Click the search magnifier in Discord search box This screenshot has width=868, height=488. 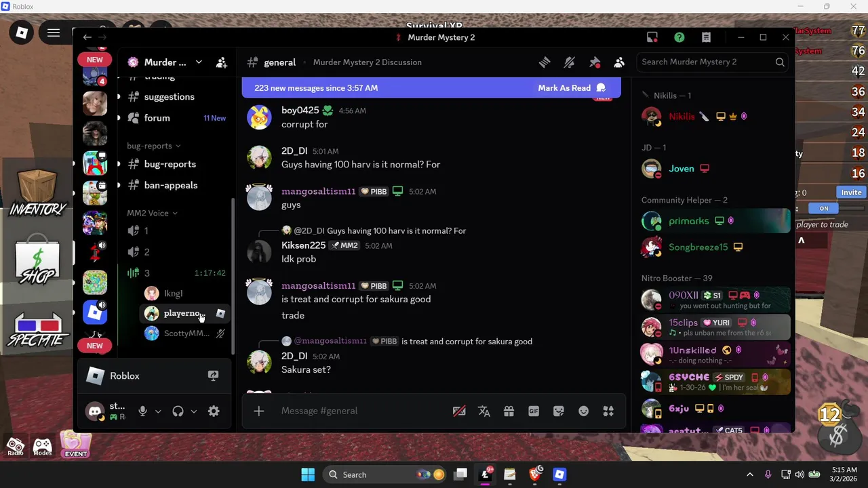[780, 62]
